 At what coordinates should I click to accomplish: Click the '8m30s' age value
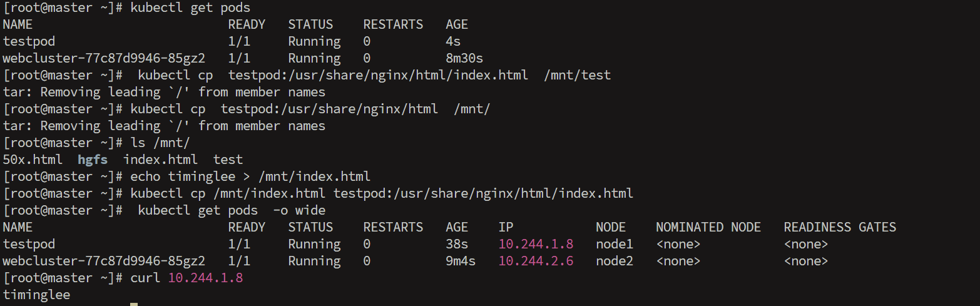point(464,59)
